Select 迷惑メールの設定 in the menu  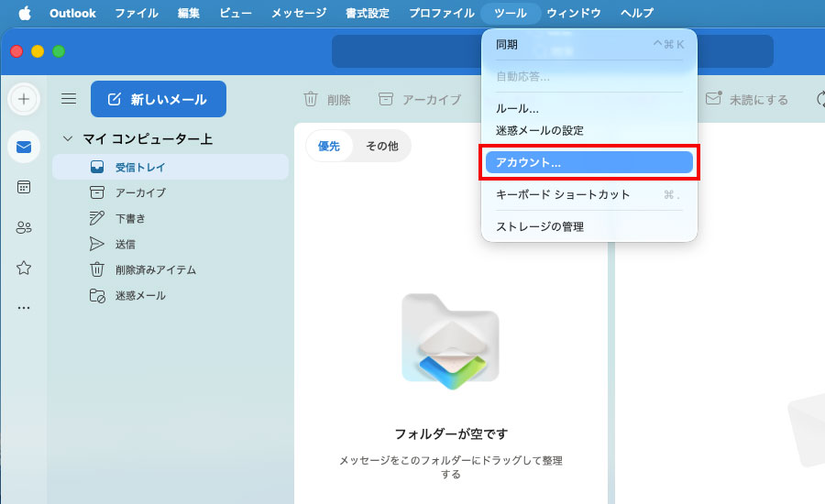(x=589, y=130)
